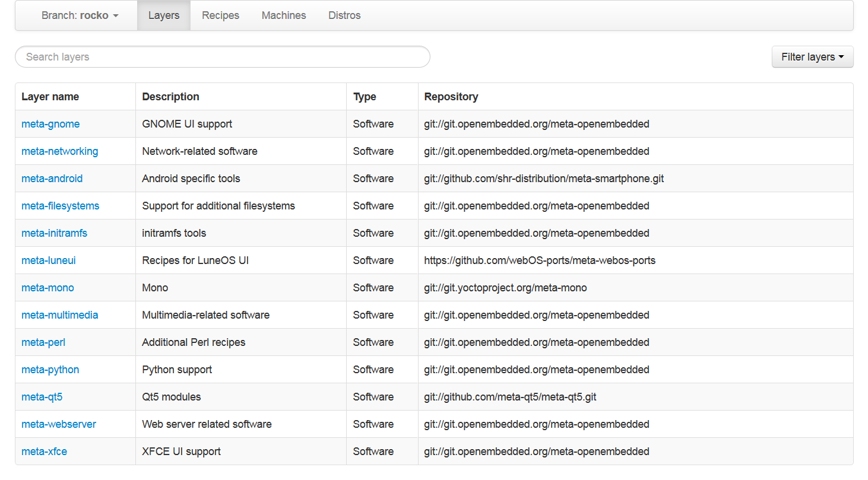Image resolution: width=868 pixels, height=480 pixels.
Task: Select Software type in meta-mono row
Action: click(373, 288)
